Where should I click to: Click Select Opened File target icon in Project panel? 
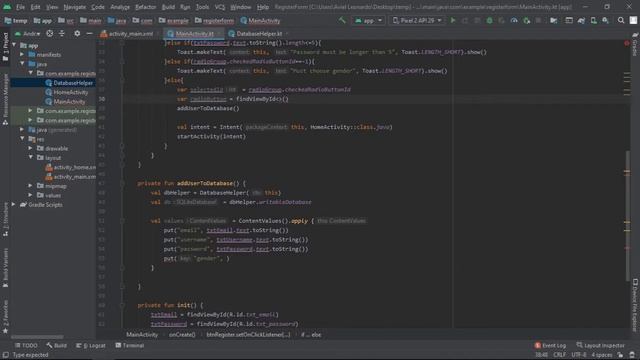coord(49,33)
